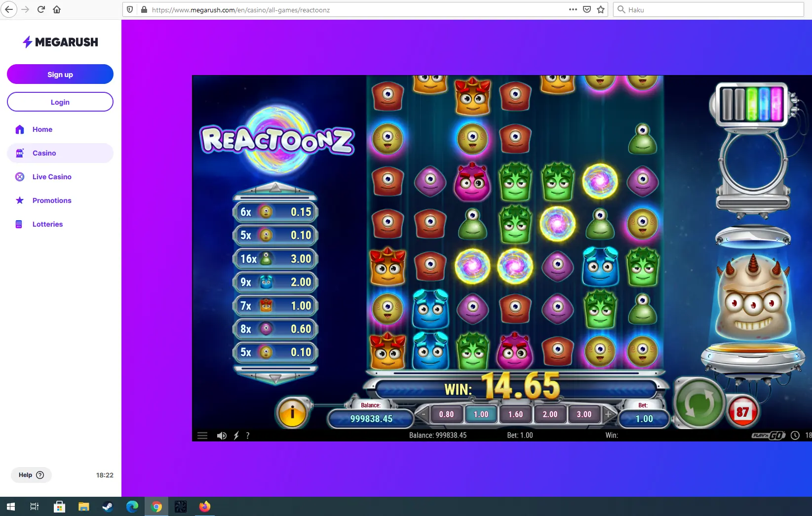Open the game help question mark

[x=248, y=436]
